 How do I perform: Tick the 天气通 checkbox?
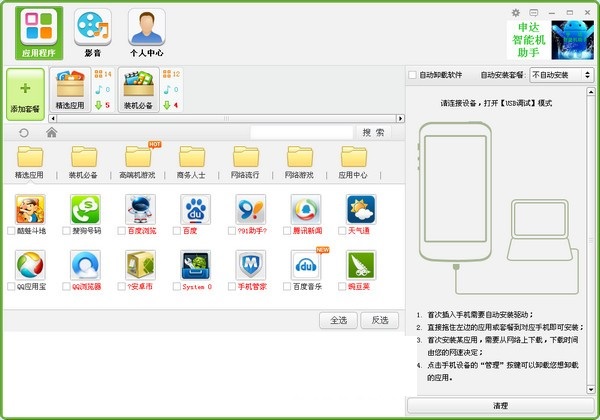point(342,231)
